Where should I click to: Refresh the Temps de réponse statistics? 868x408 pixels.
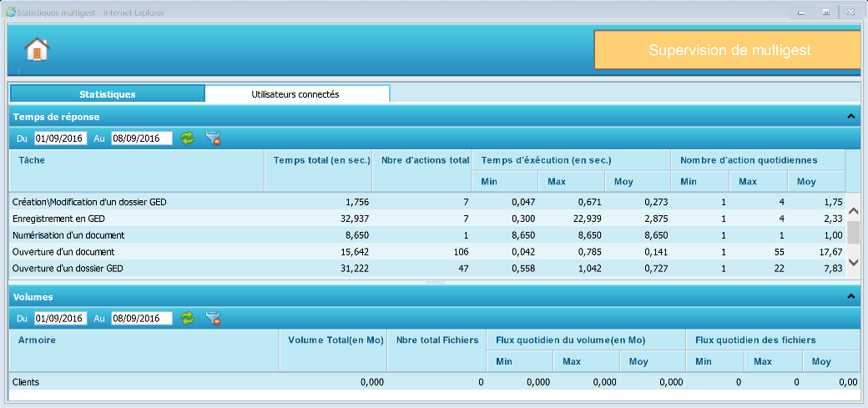(188, 139)
